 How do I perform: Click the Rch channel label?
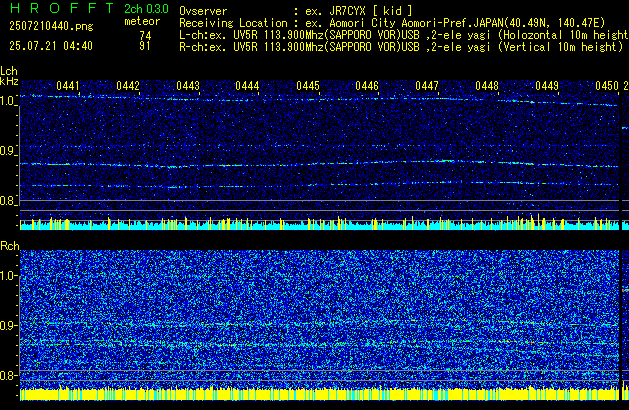tap(10, 246)
